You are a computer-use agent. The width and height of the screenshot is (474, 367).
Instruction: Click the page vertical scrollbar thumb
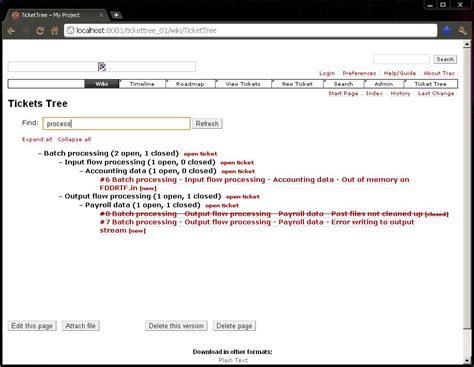[x=467, y=188]
